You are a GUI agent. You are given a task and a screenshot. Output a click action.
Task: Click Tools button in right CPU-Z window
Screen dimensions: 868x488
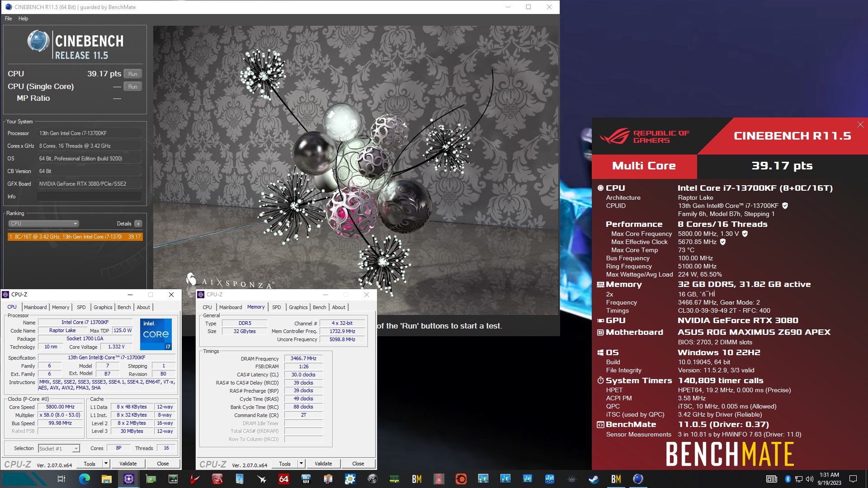[285, 464]
